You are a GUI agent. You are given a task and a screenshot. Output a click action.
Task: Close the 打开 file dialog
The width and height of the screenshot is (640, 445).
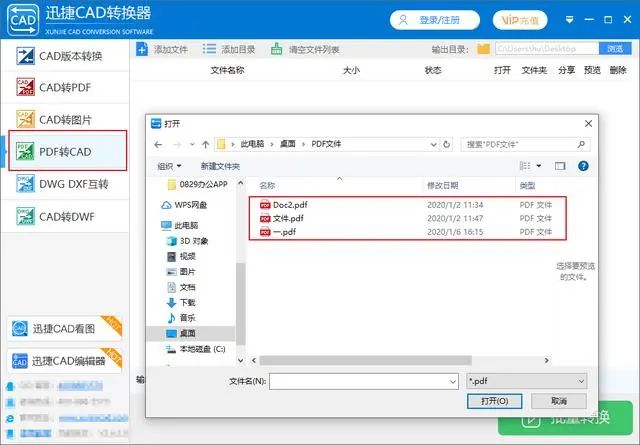point(588,123)
